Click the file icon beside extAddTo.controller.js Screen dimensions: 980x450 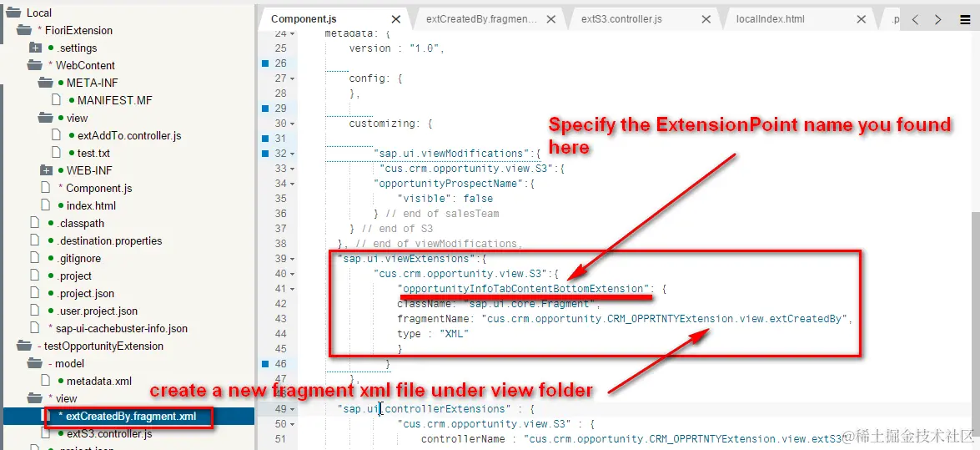(x=56, y=135)
